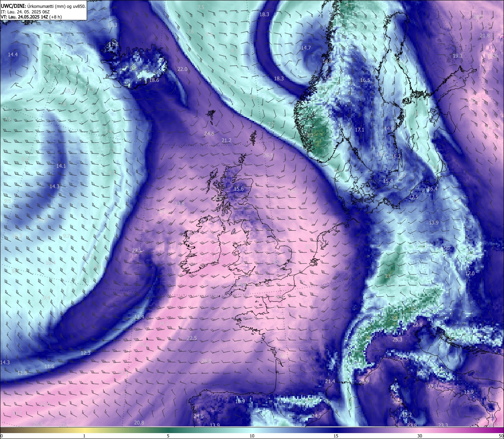Click the value 10.9 over northern Spain
Screen dimensions: 504x439
(x=240, y=401)
